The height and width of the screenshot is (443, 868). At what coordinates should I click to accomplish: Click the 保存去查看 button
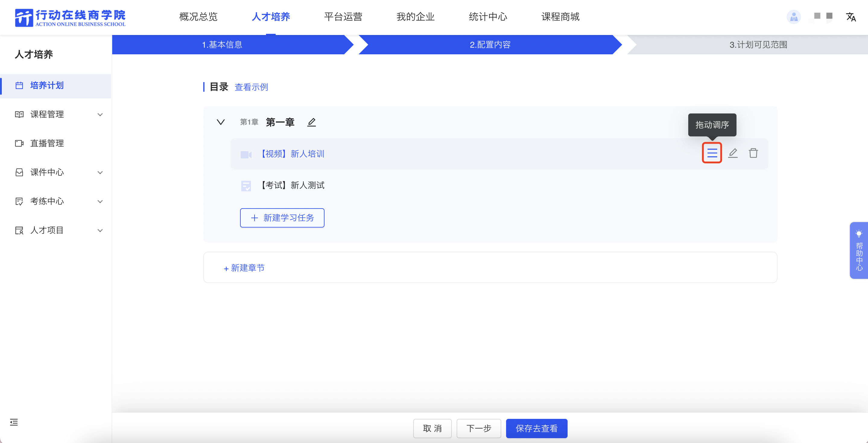[537, 429]
